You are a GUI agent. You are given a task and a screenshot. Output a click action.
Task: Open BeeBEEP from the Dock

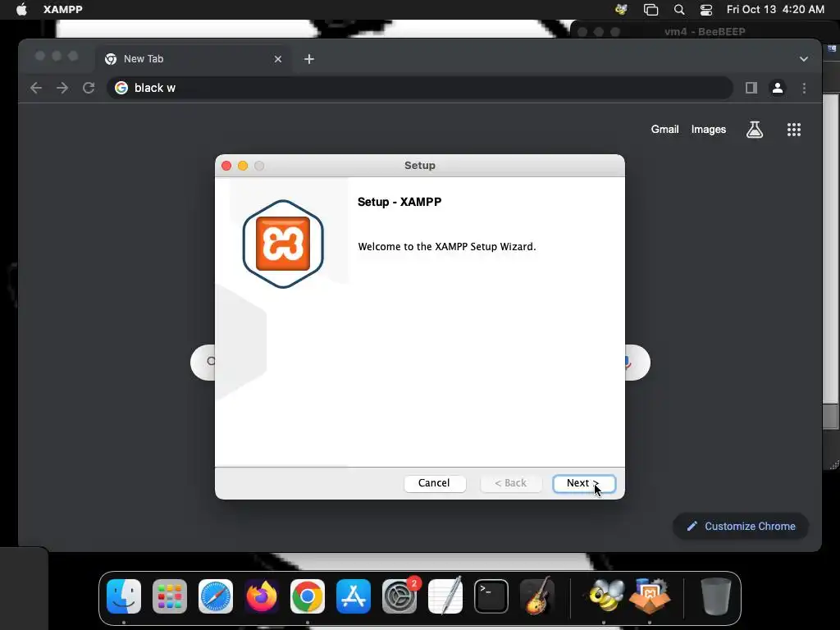606,596
